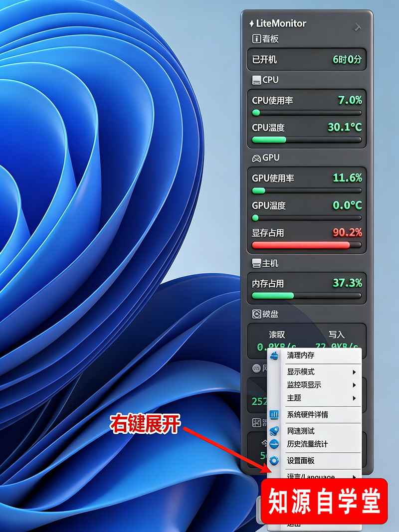Click the GPU usage value 11.6%

click(348, 178)
